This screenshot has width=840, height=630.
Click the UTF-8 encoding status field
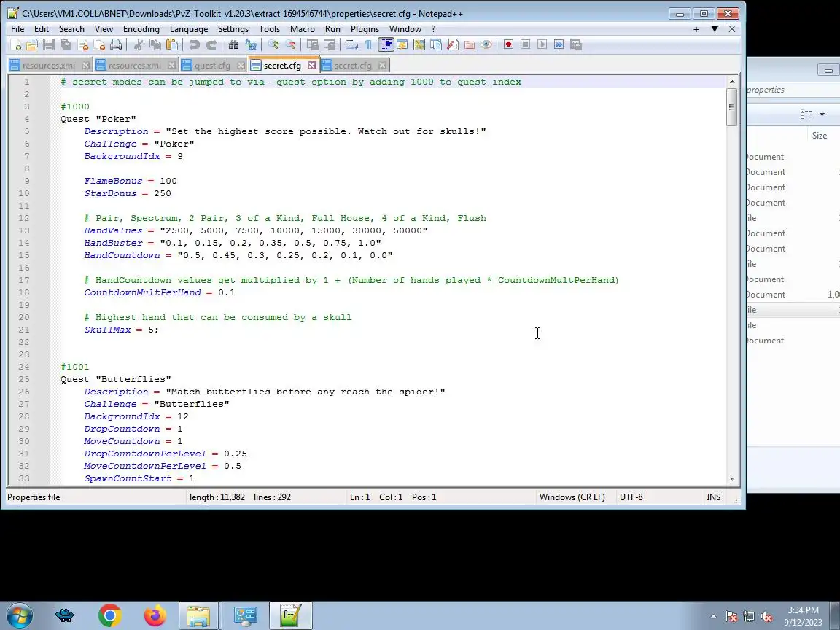[x=631, y=497]
